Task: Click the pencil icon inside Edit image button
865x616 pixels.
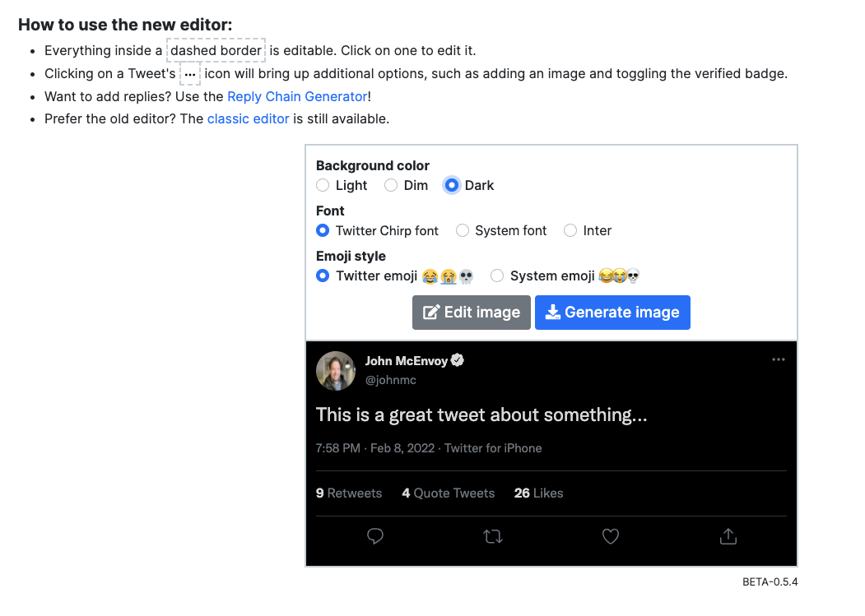Action: click(429, 312)
